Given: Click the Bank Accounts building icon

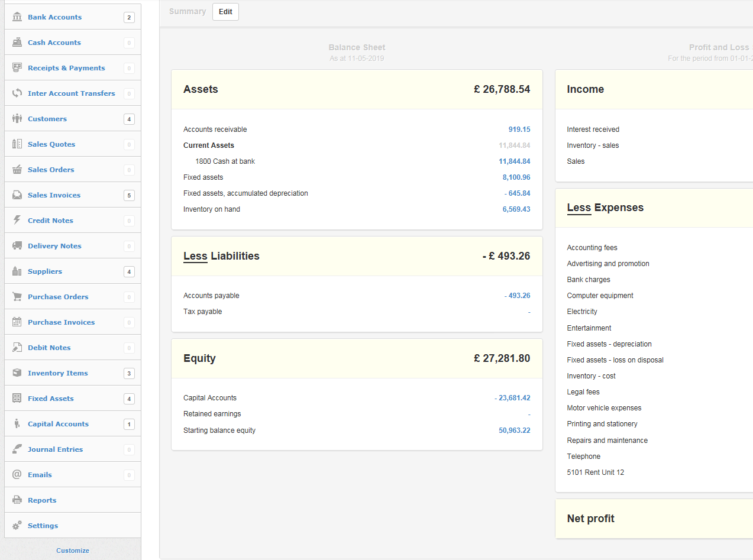Looking at the screenshot, I should (17, 17).
